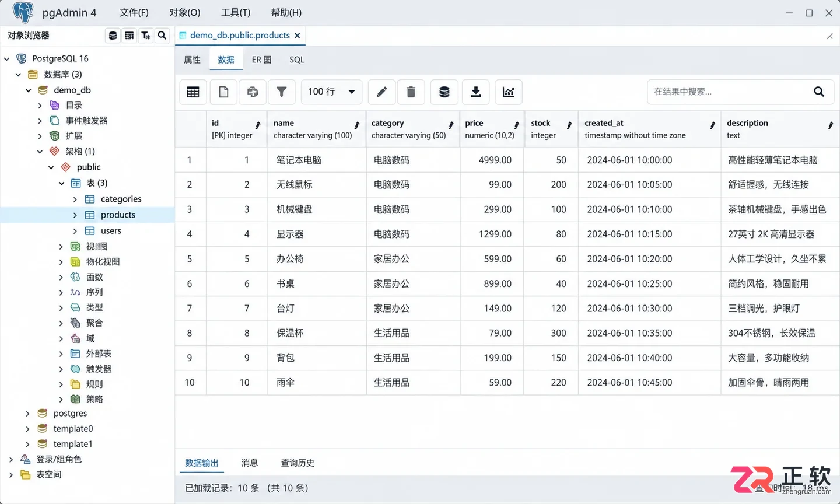The width and height of the screenshot is (840, 504).
Task: Click the description cell 加固伞骨，晴雨两用
Action: click(x=780, y=383)
